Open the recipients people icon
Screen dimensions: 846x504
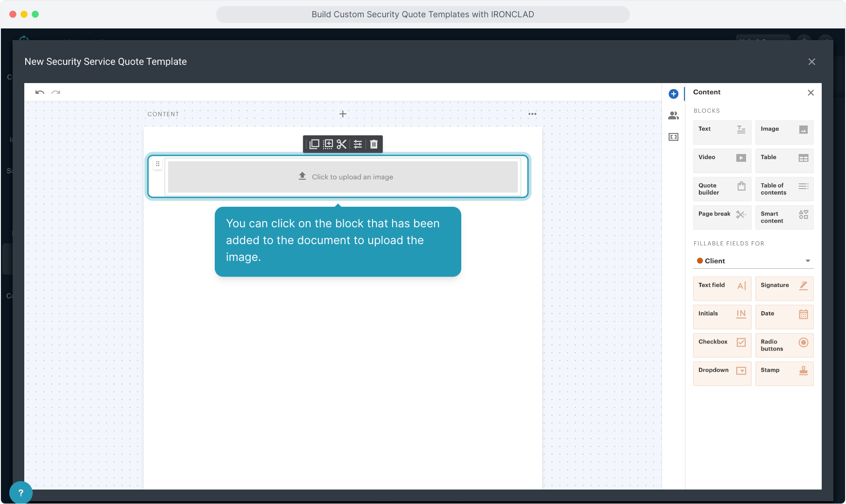(x=673, y=115)
